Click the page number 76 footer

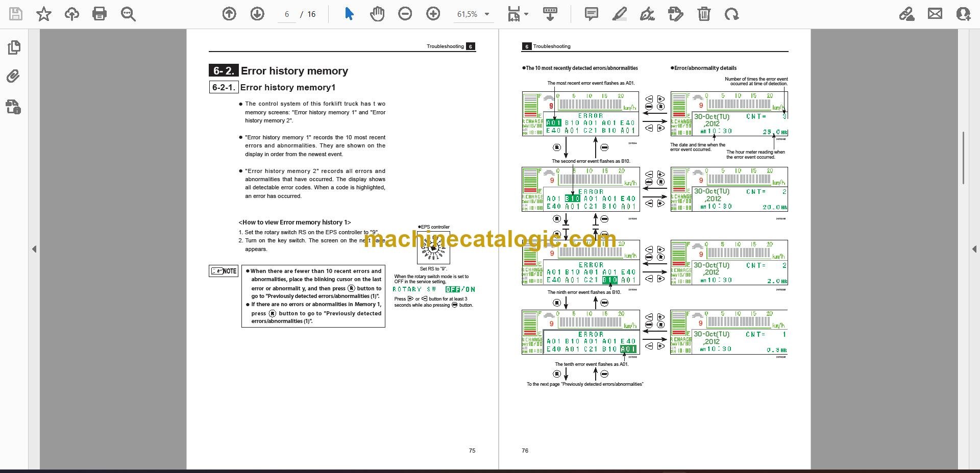[x=525, y=451]
